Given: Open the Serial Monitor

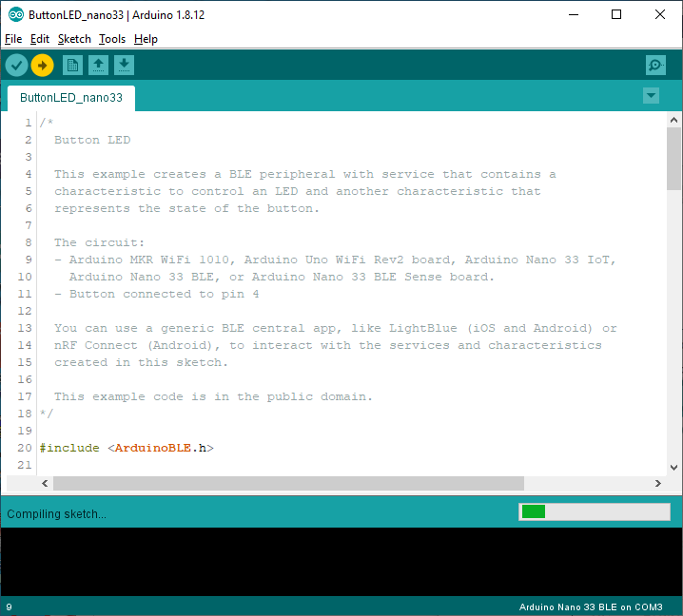Looking at the screenshot, I should click(655, 66).
